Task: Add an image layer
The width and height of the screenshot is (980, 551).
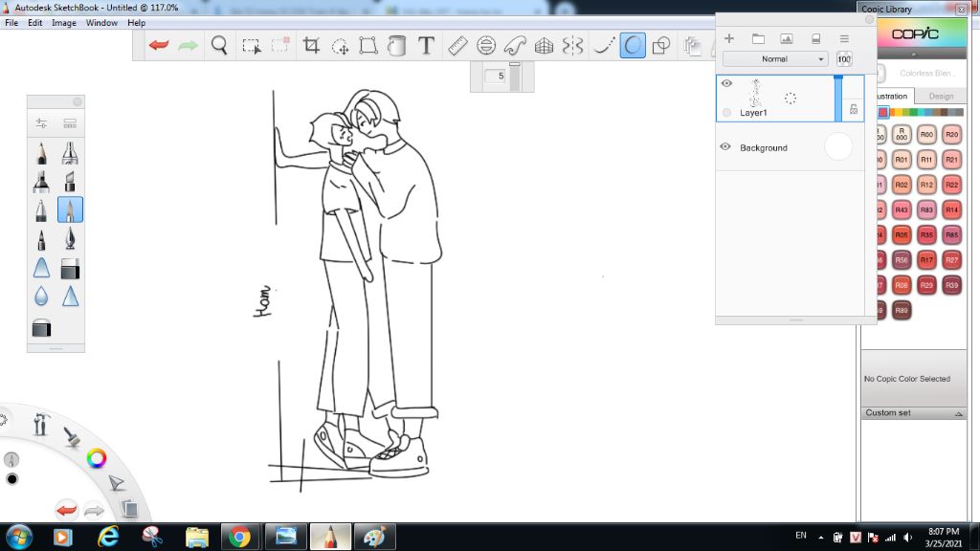Action: tap(787, 38)
